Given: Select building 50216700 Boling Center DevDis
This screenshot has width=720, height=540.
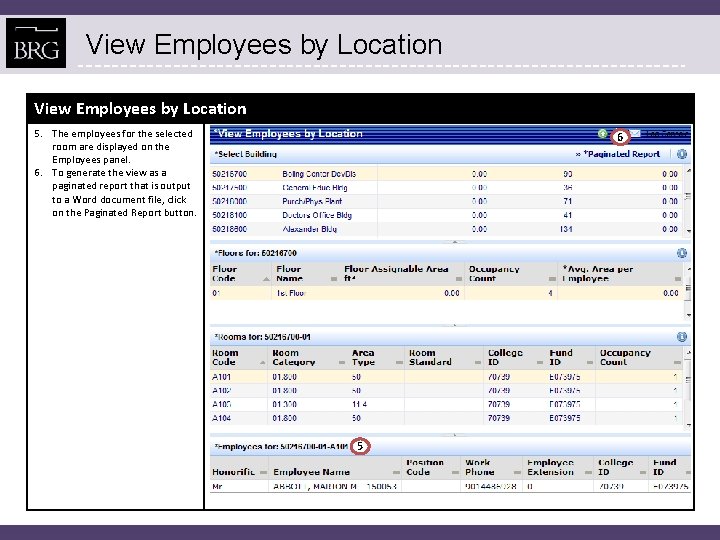Looking at the screenshot, I should [x=447, y=174].
